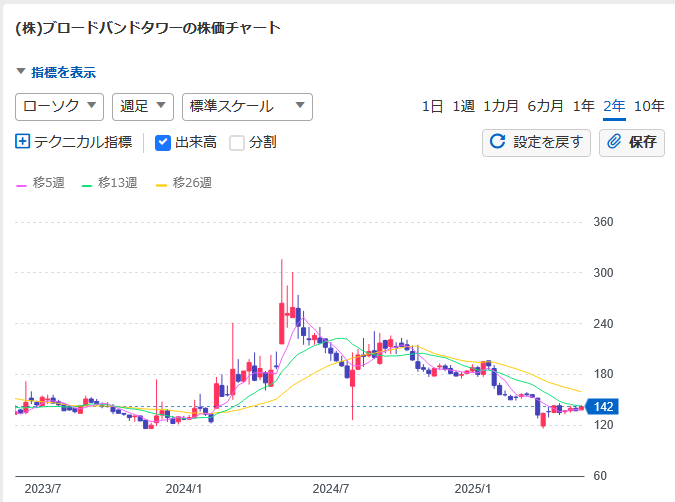The height and width of the screenshot is (502, 675).
Task: Select the 1日 time range
Action: pos(433,106)
